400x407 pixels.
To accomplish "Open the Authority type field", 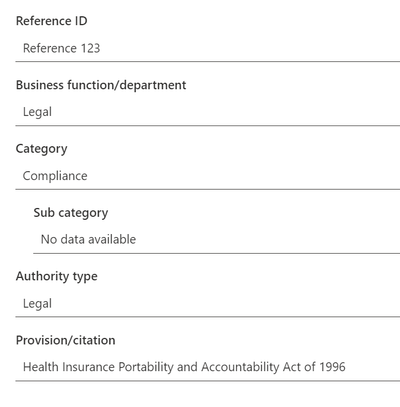I will (207, 304).
